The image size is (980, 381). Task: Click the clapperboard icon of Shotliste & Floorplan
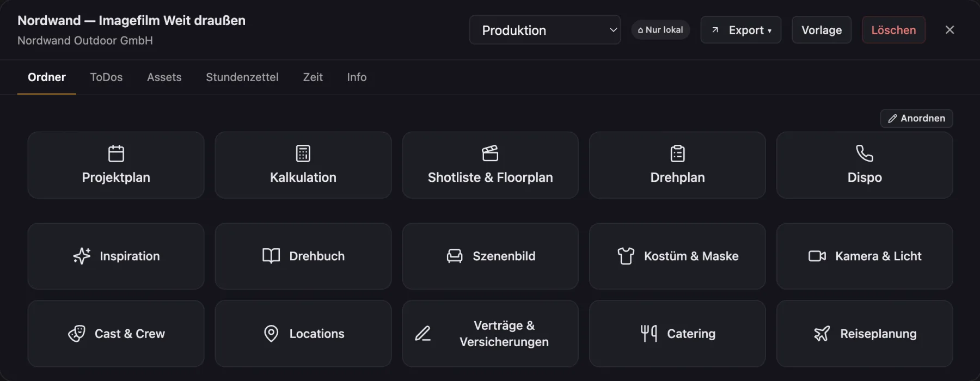pos(490,153)
